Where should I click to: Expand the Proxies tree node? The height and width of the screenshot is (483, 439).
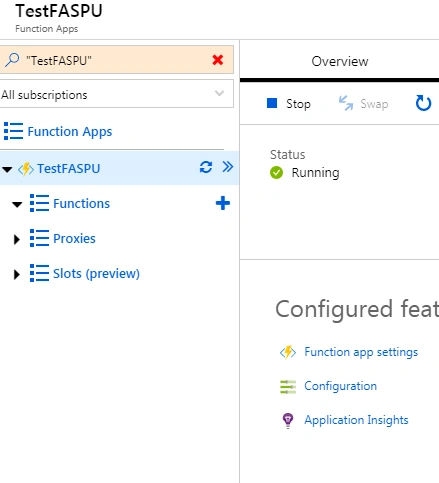[16, 239]
